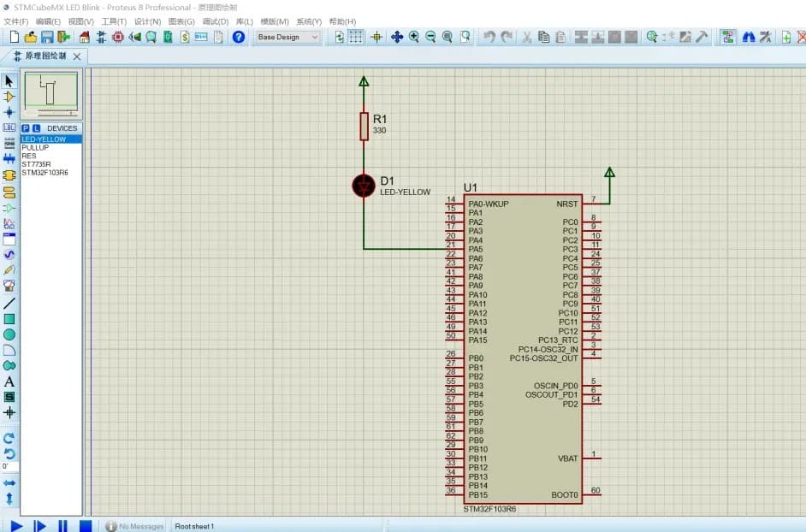This screenshot has height=532, width=806.
Task: Click the Stop simulation button
Action: 86,526
